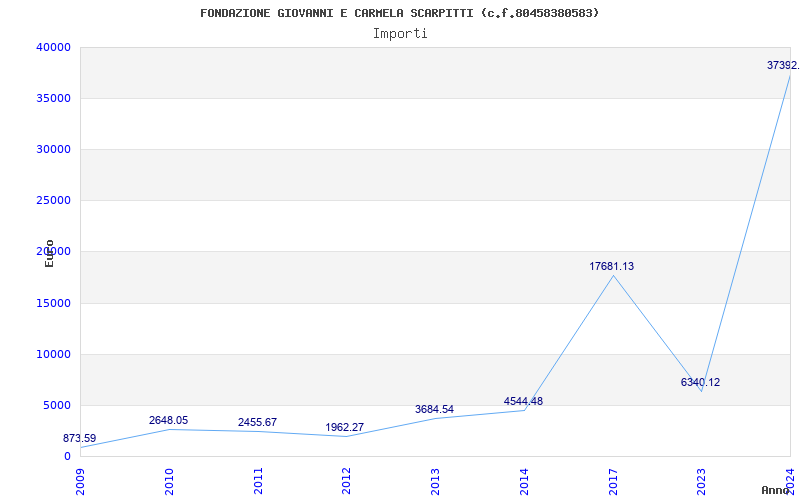The height and width of the screenshot is (500, 800).
Task: Select the 30000 y-axis tick label
Action: 53,149
